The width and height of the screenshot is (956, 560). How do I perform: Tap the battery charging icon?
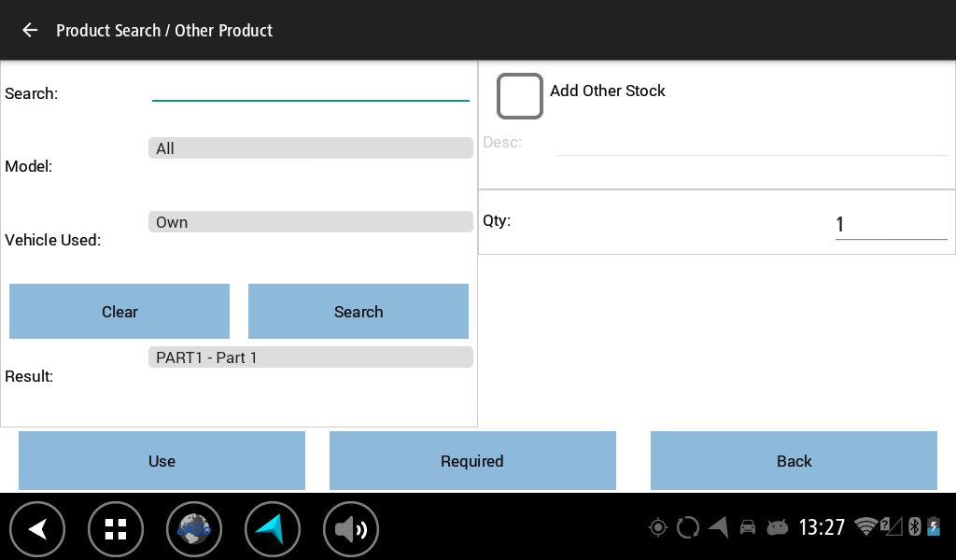point(934,526)
